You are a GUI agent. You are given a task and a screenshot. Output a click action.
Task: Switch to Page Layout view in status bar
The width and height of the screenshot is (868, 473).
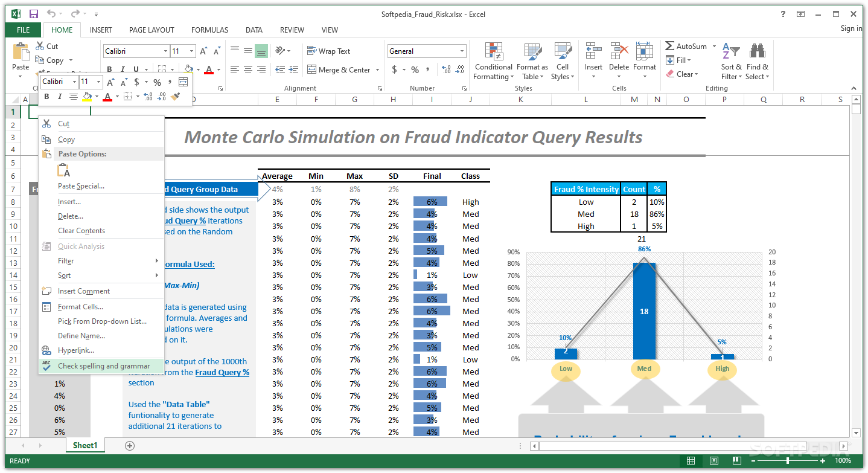click(713, 461)
